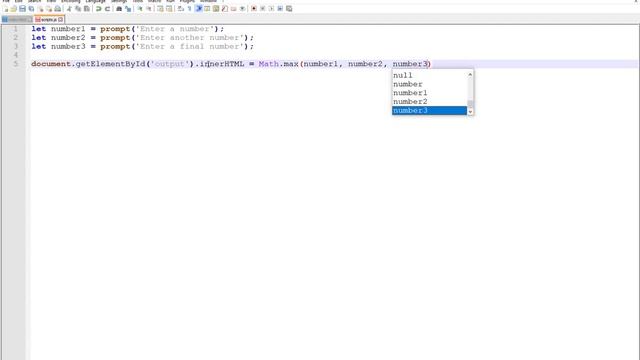Choose 'number' in the autocomplete list
640x360 pixels.
(x=429, y=84)
